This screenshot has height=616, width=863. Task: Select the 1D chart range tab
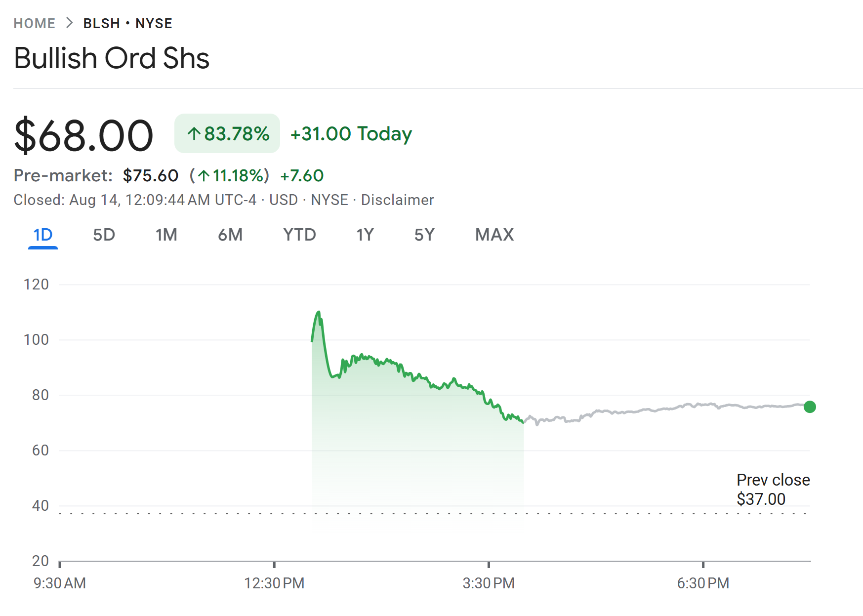click(x=43, y=235)
